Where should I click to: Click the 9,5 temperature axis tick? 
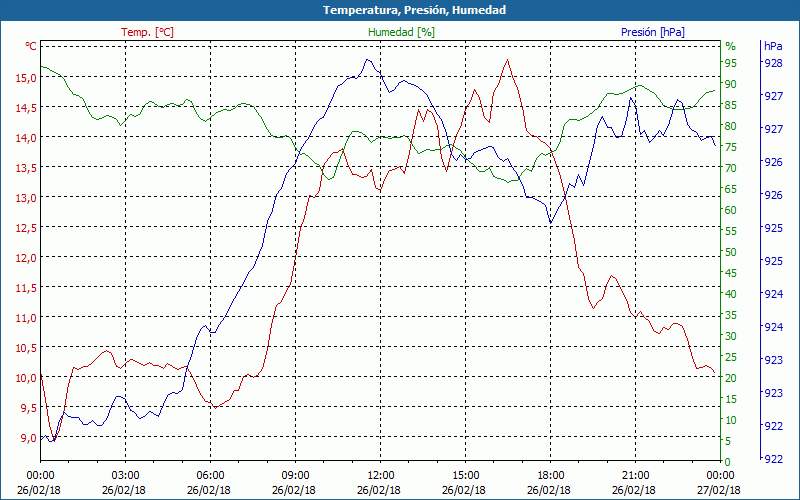[x=29, y=408]
